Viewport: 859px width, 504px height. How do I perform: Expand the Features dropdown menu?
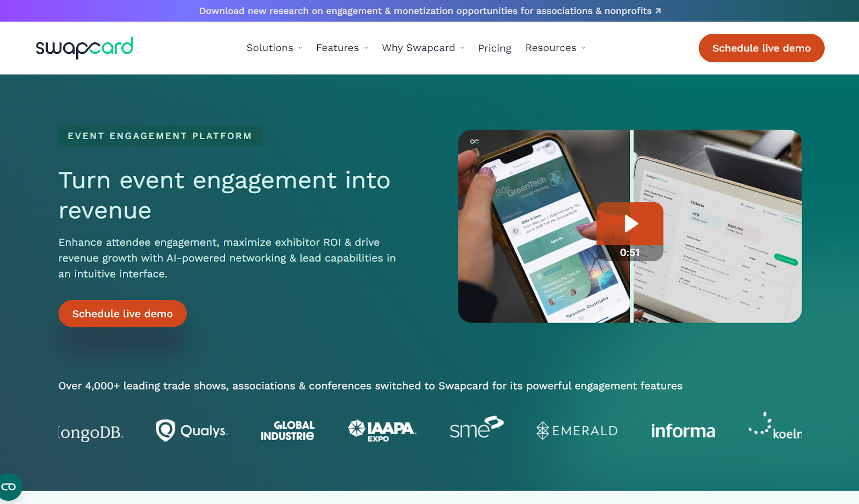(342, 48)
